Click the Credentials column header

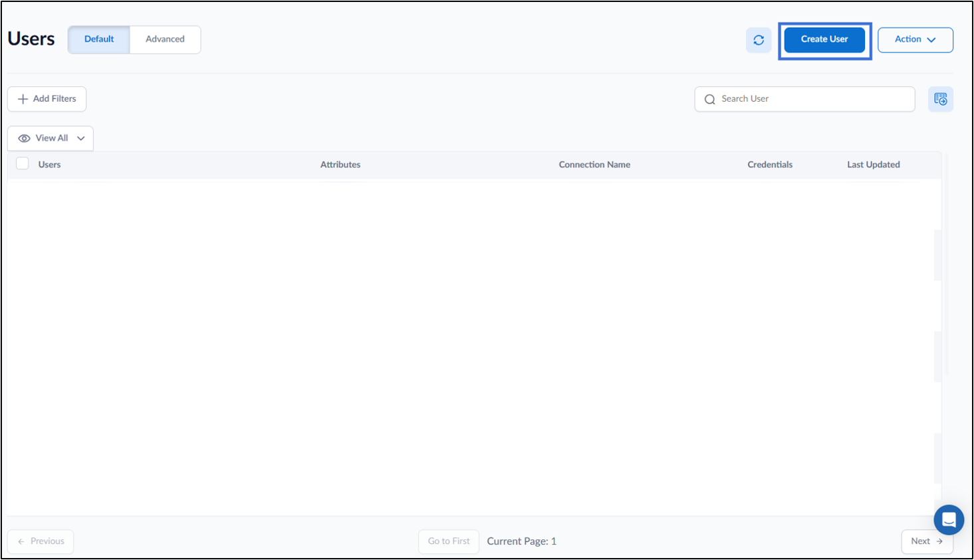pos(770,165)
